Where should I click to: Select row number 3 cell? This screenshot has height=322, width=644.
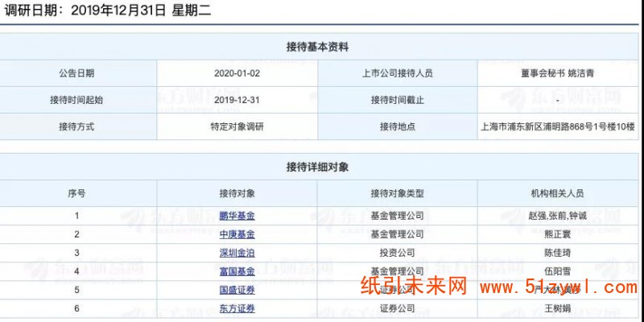coord(76,253)
